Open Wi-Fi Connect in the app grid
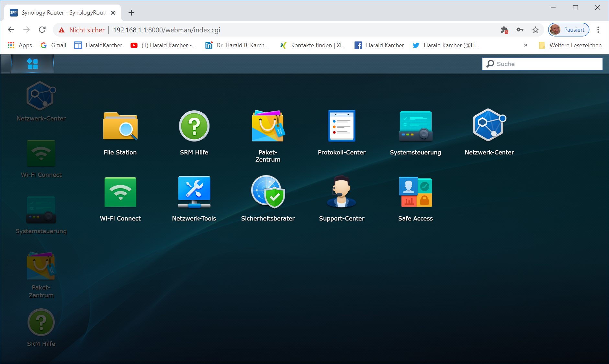Image resolution: width=609 pixels, height=364 pixels. 120,192
